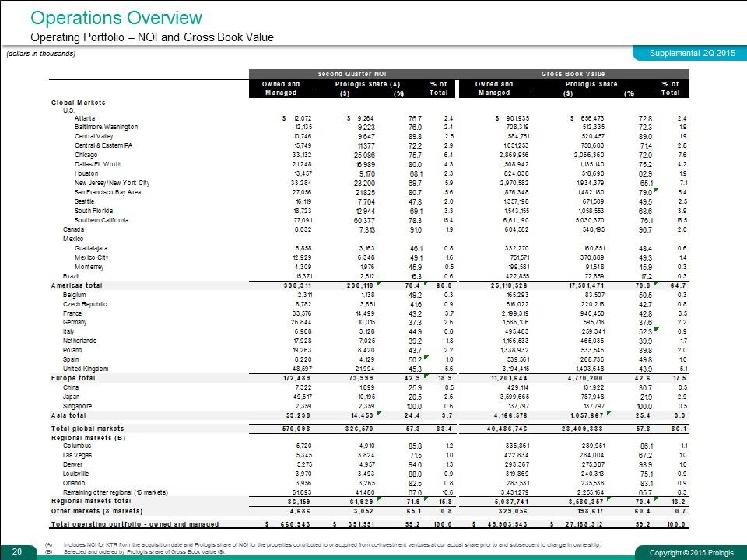Select the 'Belgium' row label
This screenshot has width=747, height=560.
pos(75,295)
